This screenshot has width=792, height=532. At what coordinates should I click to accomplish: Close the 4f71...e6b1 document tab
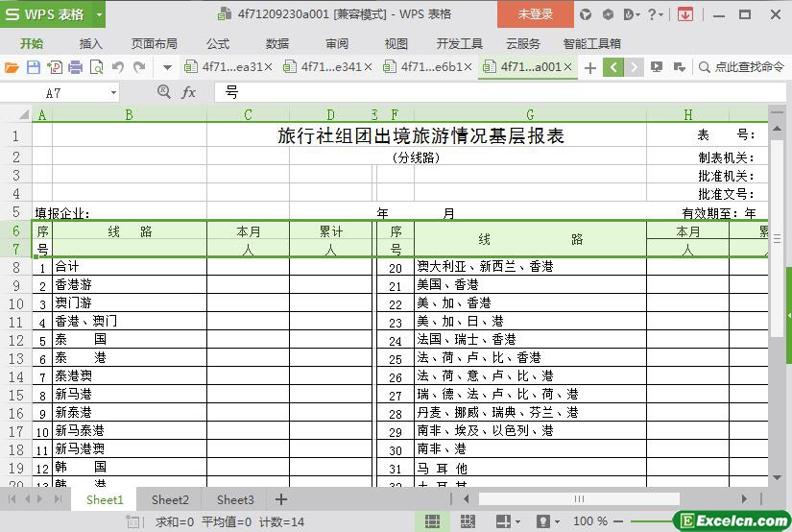(468, 66)
